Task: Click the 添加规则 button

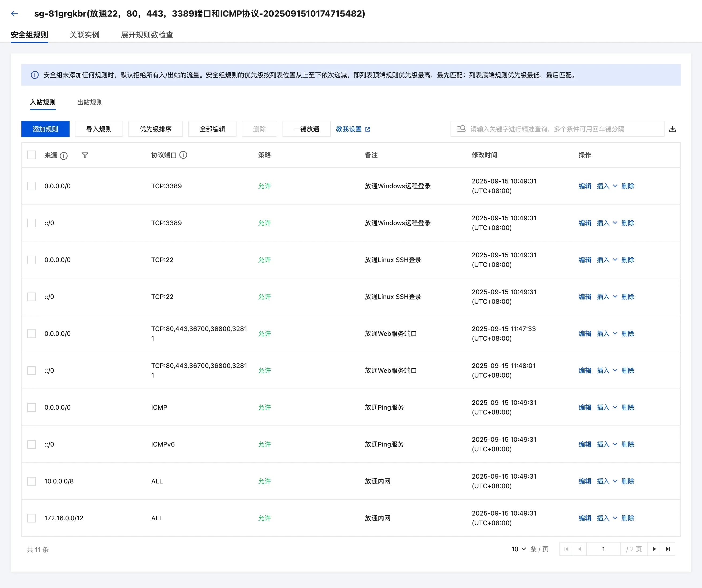Action: tap(45, 129)
